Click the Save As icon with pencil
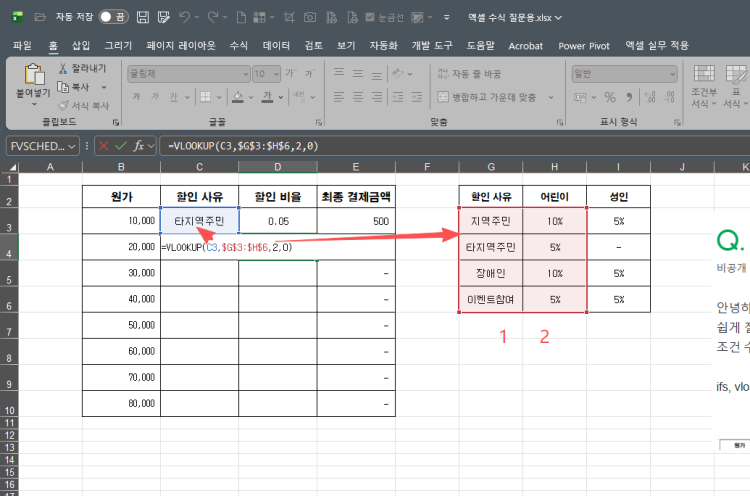This screenshot has height=496, width=750. (164, 18)
